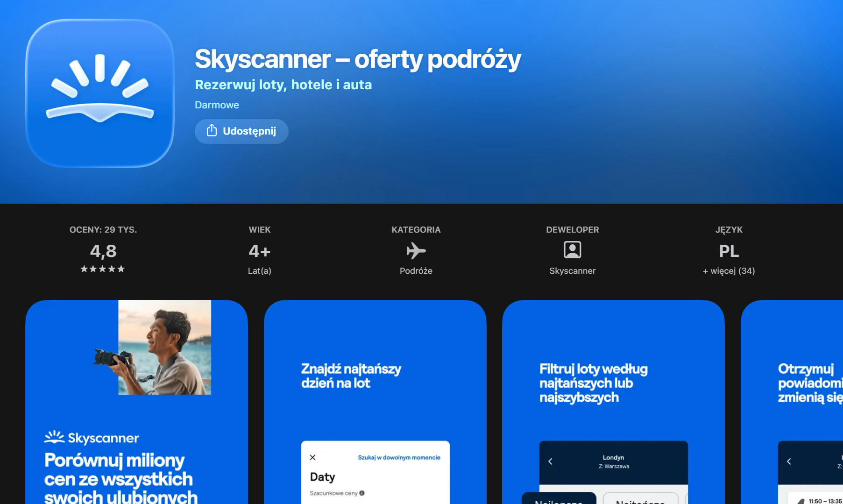The height and width of the screenshot is (504, 843).
Task: Open the 'Filtruj loty według' screenshot
Action: click(x=613, y=402)
